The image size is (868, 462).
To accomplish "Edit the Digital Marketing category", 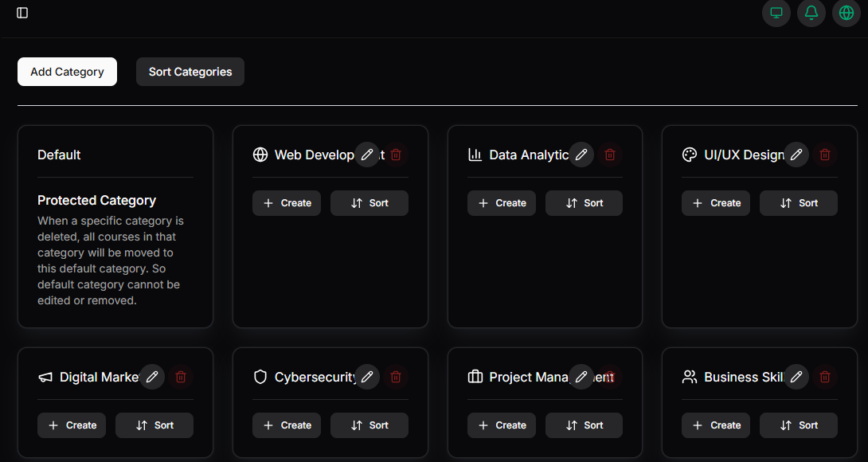I will (x=152, y=377).
